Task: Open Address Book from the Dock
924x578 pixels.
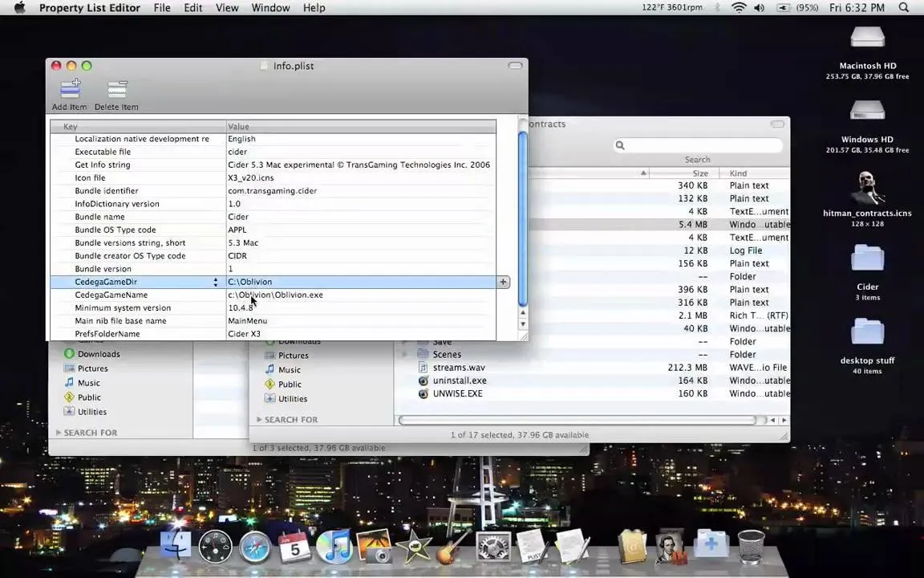Action: point(632,546)
